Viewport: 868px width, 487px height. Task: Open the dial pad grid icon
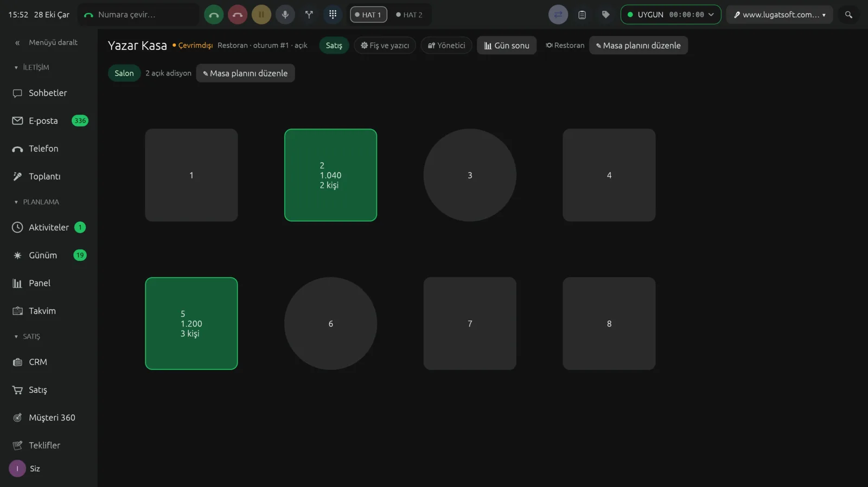point(333,15)
